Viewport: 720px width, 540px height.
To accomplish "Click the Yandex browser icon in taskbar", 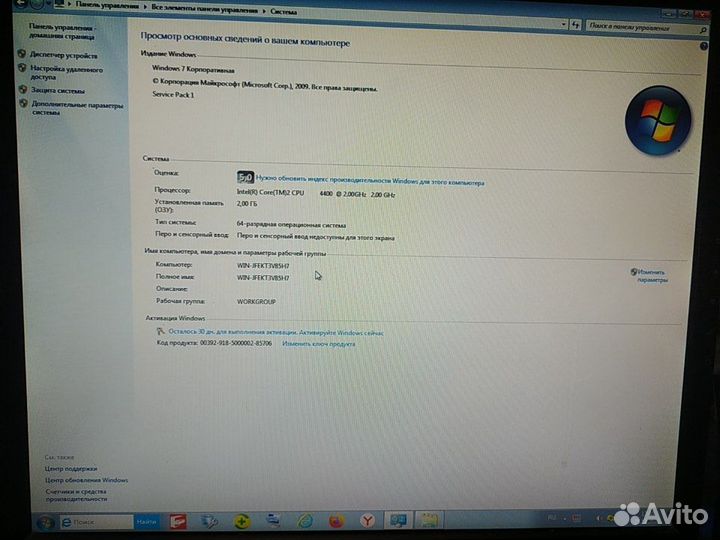I will pos(368,521).
